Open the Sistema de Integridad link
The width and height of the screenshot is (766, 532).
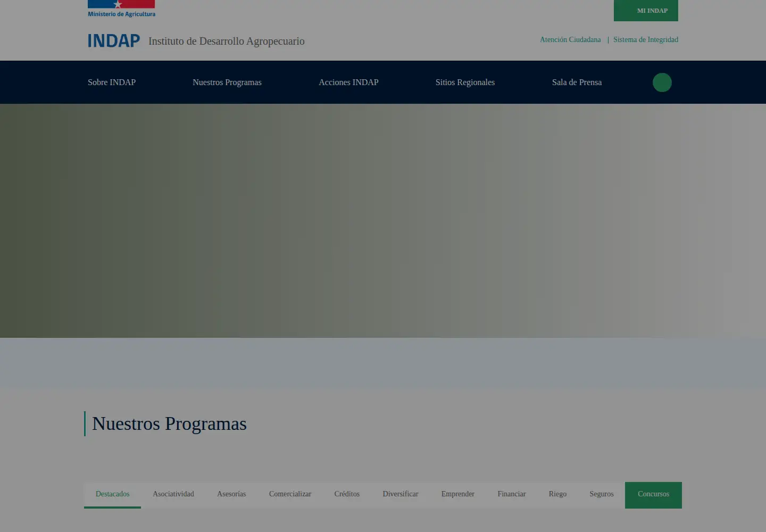tap(646, 40)
